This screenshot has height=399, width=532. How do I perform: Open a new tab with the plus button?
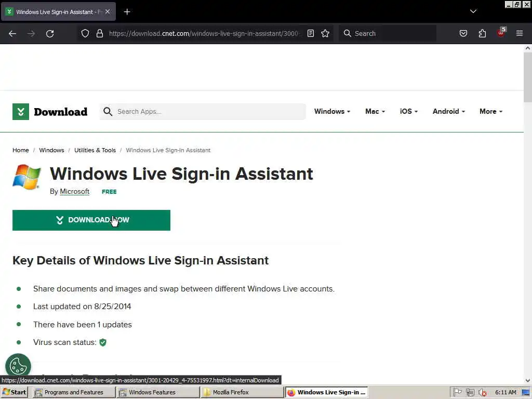tap(127, 12)
